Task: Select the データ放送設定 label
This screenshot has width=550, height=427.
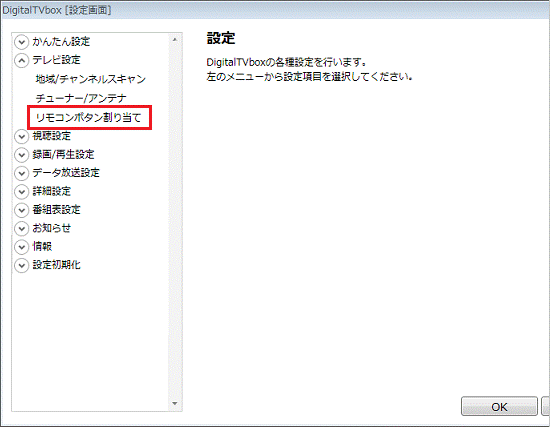Action: [x=66, y=173]
